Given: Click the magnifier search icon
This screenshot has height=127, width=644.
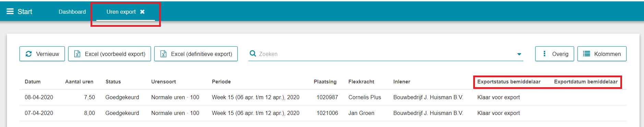Looking at the screenshot, I should 253,54.
